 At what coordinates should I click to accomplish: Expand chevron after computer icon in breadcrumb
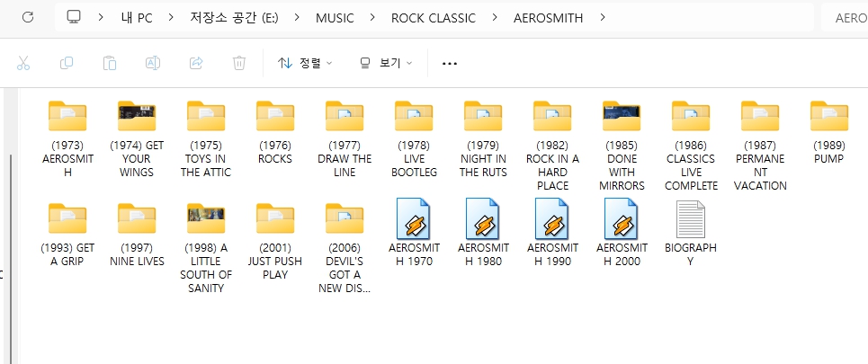(x=101, y=18)
